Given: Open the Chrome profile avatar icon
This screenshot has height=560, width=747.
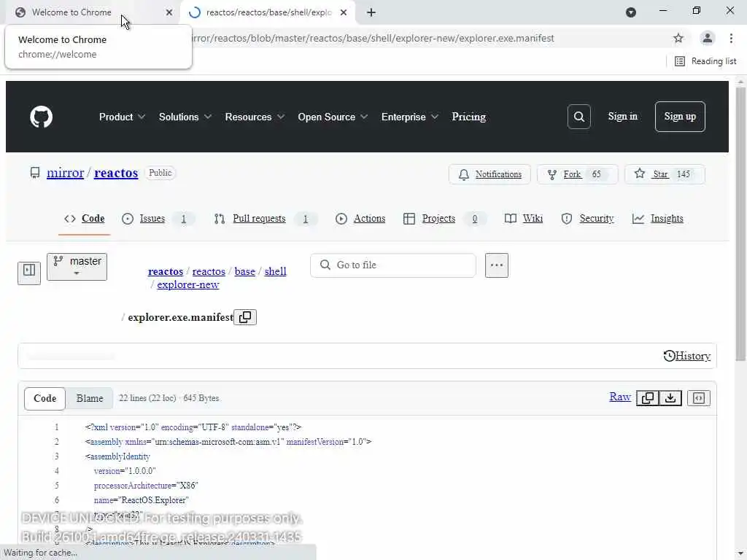Looking at the screenshot, I should (708, 38).
